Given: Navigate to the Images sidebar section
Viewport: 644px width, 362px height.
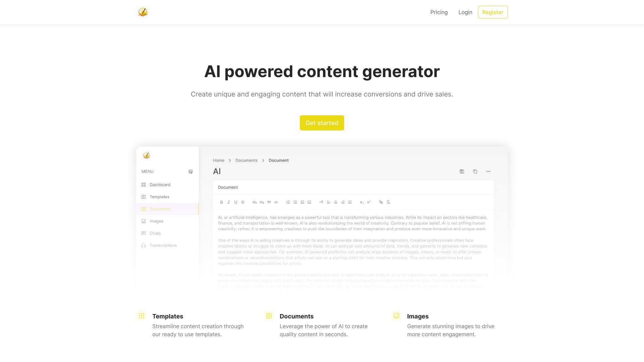Looking at the screenshot, I should [x=156, y=221].
